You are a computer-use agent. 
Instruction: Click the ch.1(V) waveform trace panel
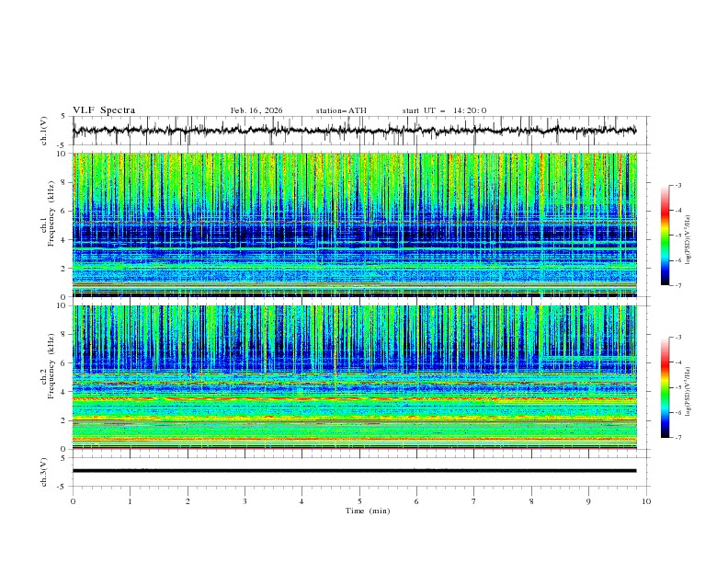358,131
